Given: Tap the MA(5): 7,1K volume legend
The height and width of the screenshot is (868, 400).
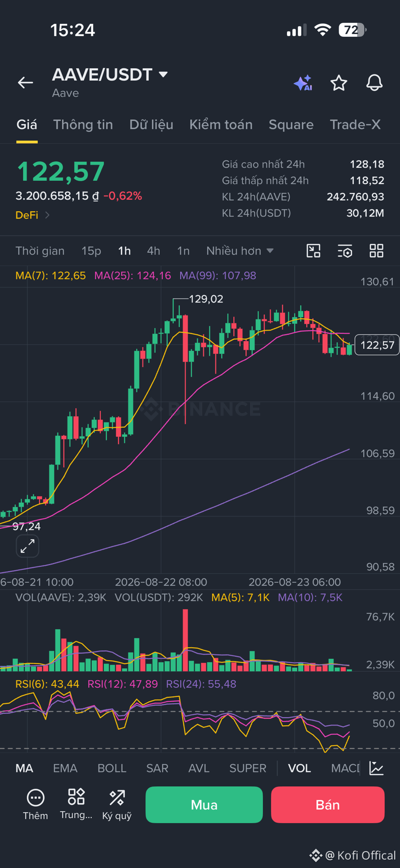Looking at the screenshot, I should [x=241, y=597].
